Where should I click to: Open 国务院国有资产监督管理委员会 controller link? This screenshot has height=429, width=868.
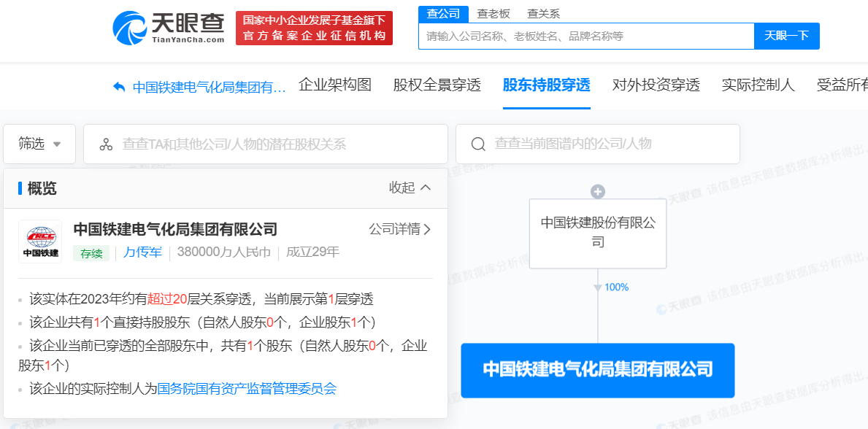tap(247, 389)
